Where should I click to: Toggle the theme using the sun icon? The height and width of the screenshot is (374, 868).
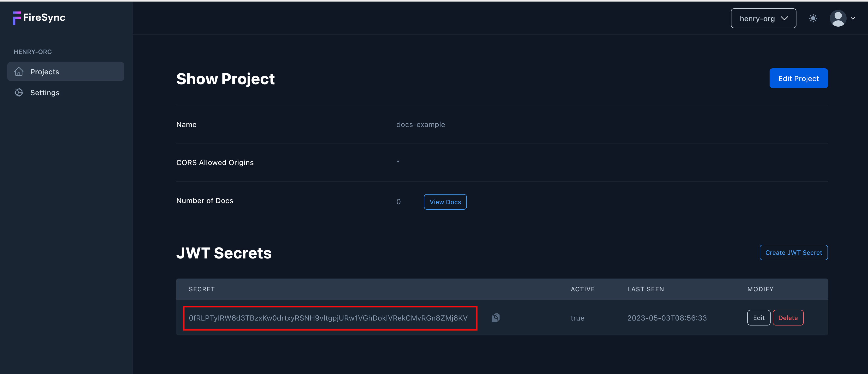point(813,18)
